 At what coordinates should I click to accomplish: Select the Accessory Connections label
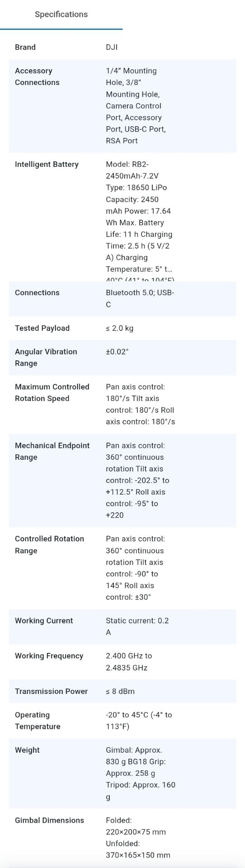37,76
